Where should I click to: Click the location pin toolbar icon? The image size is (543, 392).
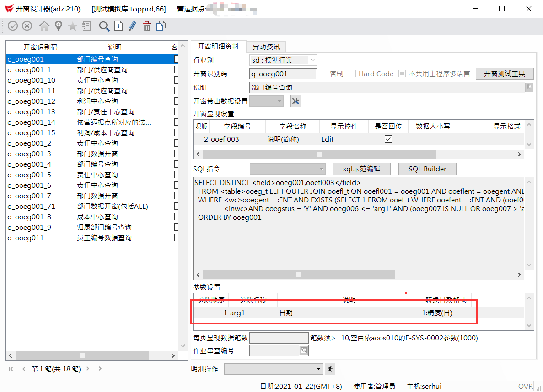[x=59, y=26]
